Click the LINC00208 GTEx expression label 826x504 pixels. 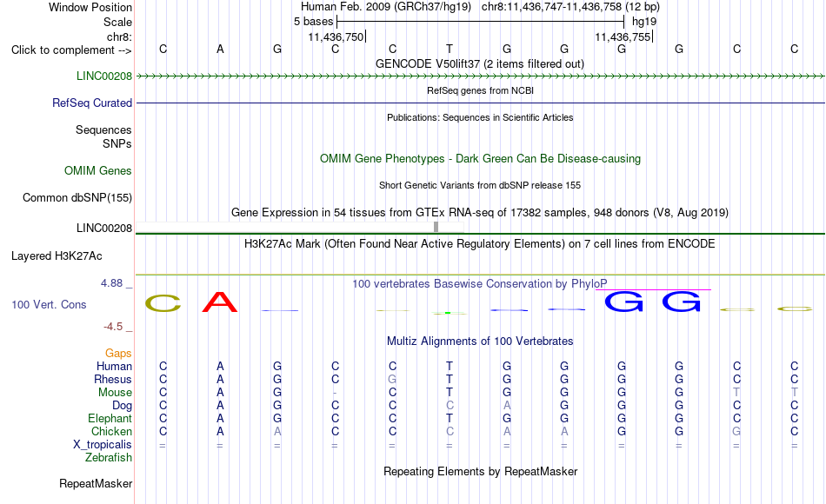click(104, 228)
